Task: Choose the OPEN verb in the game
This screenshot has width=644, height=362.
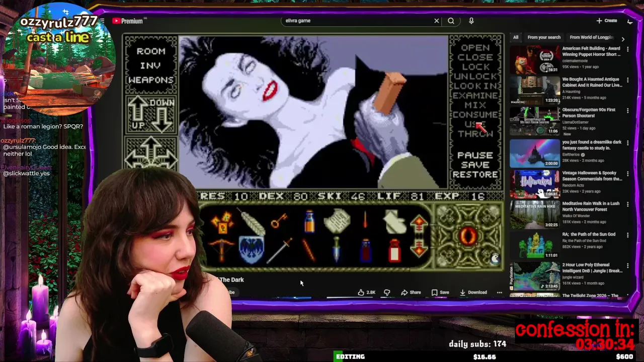Action: [x=475, y=48]
